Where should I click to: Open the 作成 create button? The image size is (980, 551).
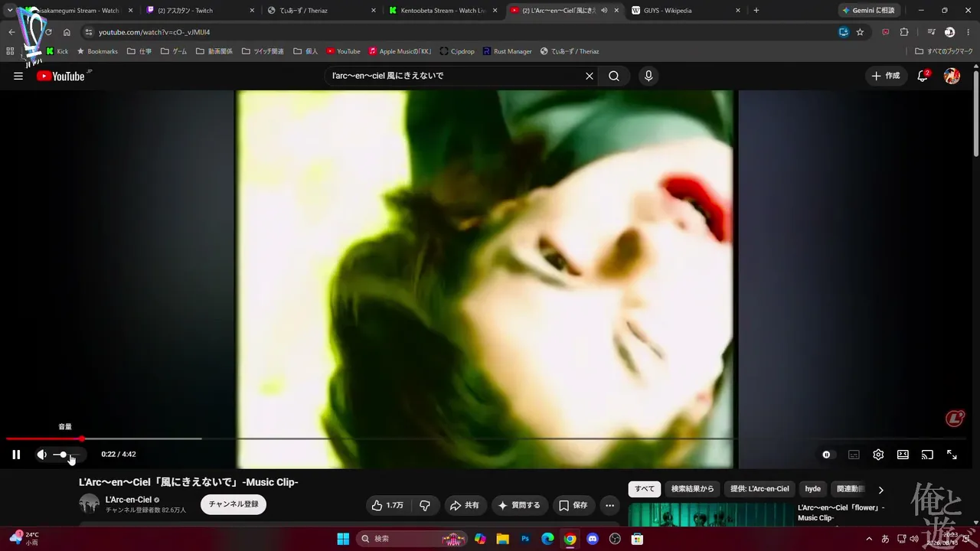[886, 76]
